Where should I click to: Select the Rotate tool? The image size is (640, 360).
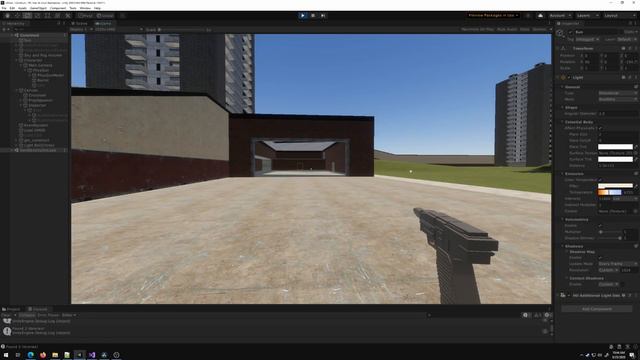pyautogui.click(x=27, y=16)
